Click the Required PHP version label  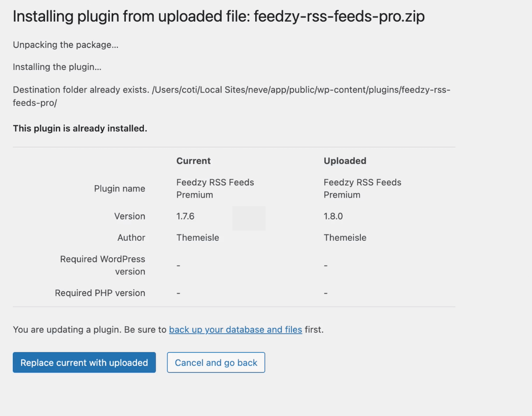(100, 293)
